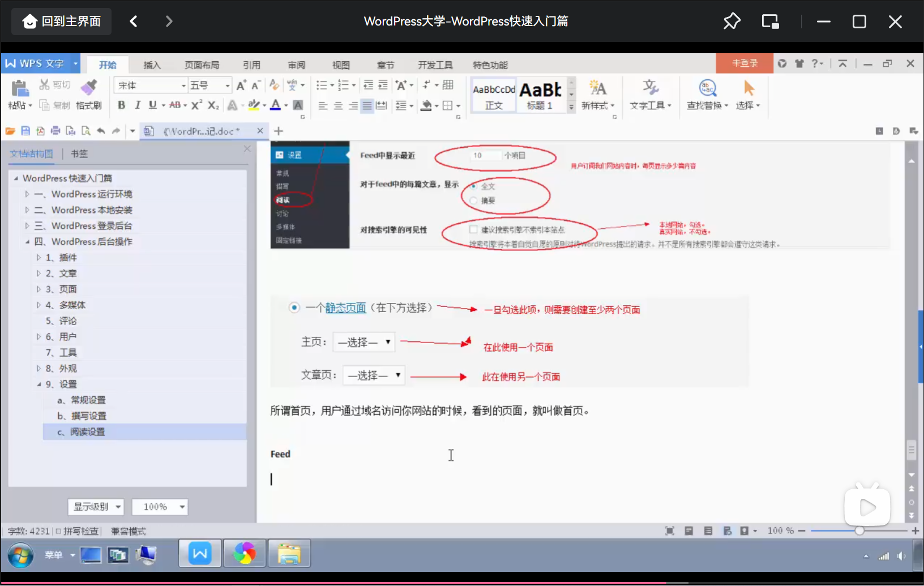
Task: Close the WordPr document tab
Action: point(260,131)
